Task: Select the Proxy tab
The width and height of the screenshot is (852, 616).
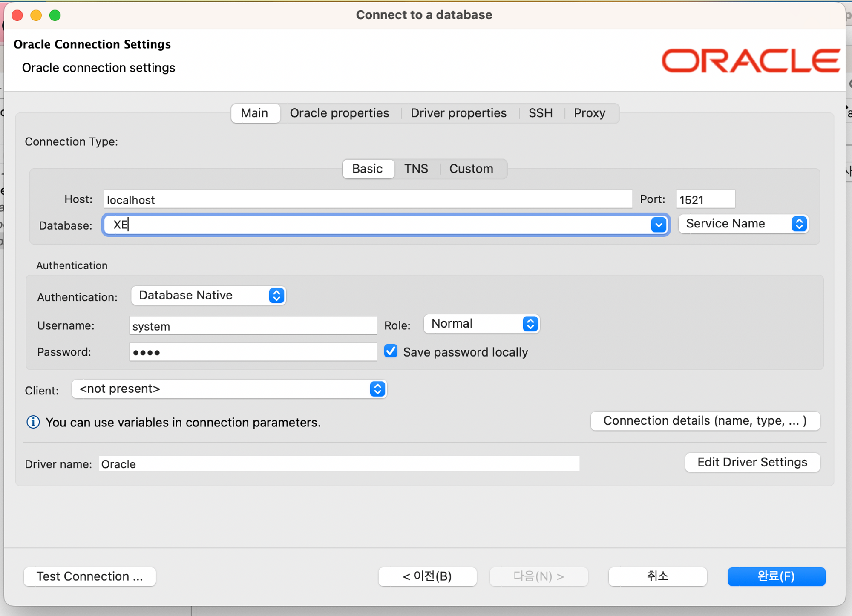Action: coord(589,113)
